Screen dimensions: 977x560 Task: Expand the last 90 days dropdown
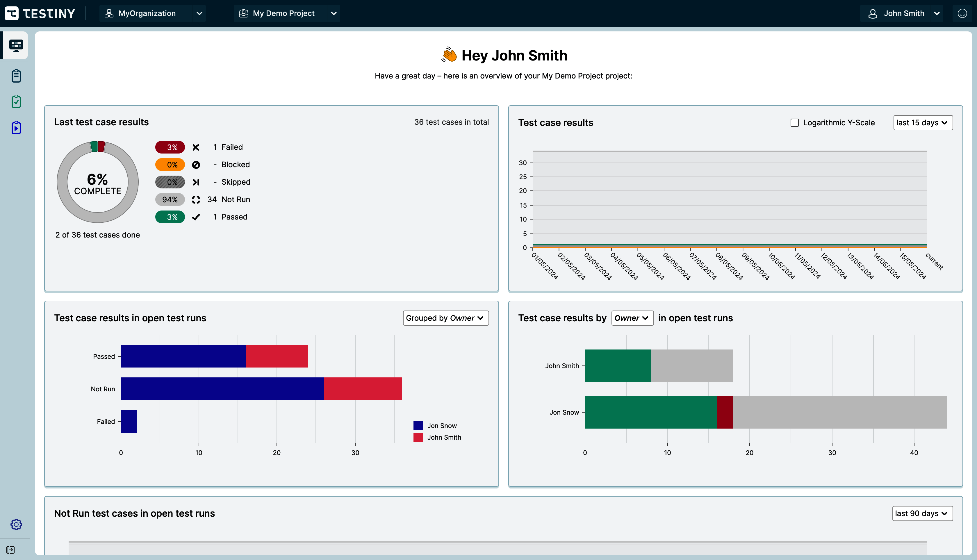point(922,513)
